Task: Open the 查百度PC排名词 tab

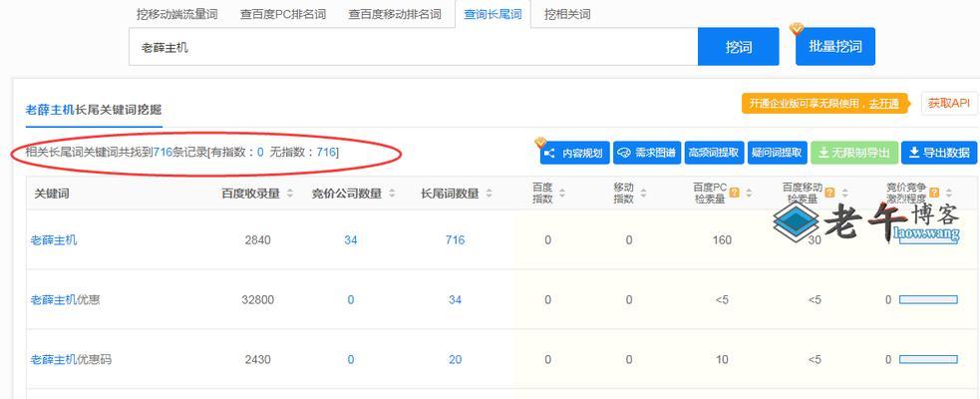Action: tap(283, 14)
